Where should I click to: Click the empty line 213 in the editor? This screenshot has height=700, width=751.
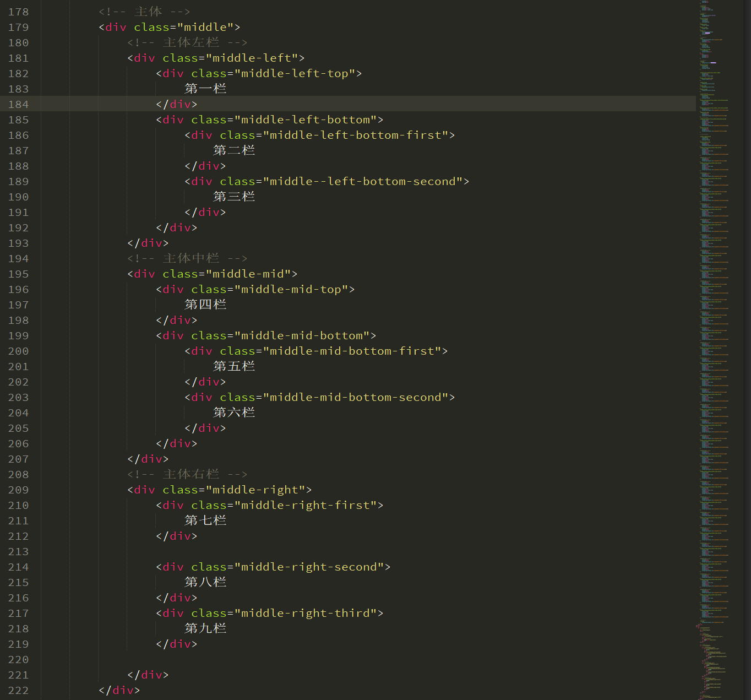point(369,551)
